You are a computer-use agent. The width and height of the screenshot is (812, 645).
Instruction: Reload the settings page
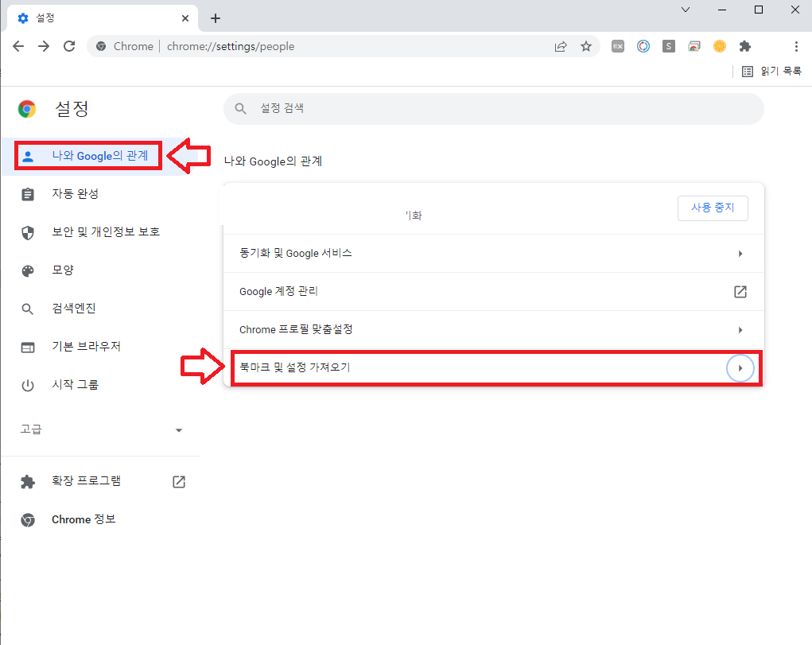point(69,46)
